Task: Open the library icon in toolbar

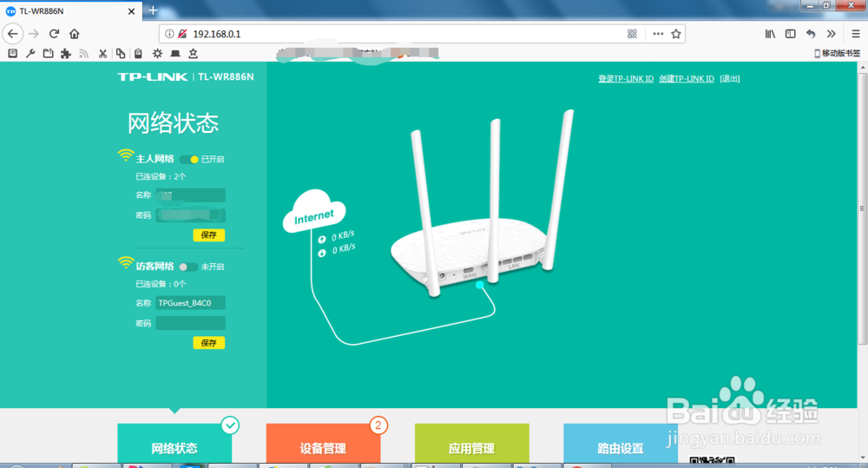Action: pos(770,34)
